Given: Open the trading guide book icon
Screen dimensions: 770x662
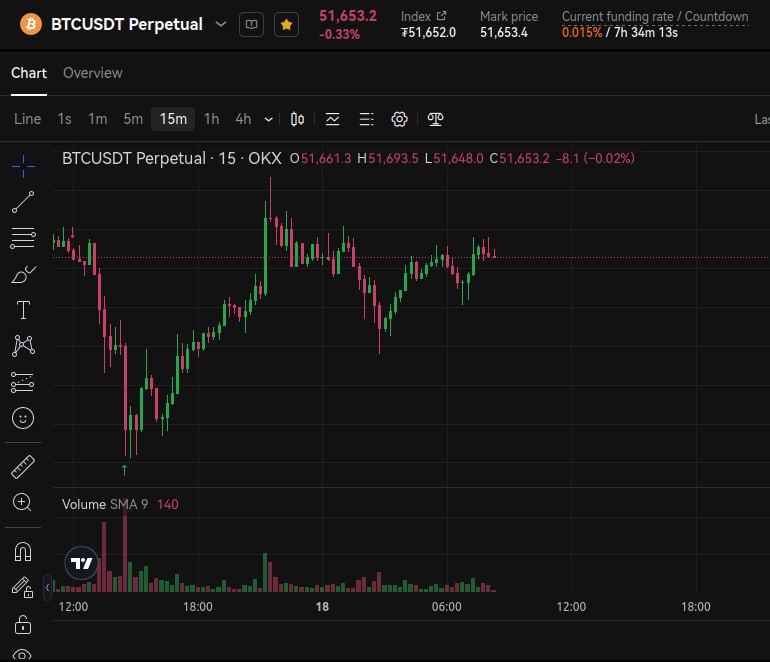Looking at the screenshot, I should pos(251,25).
